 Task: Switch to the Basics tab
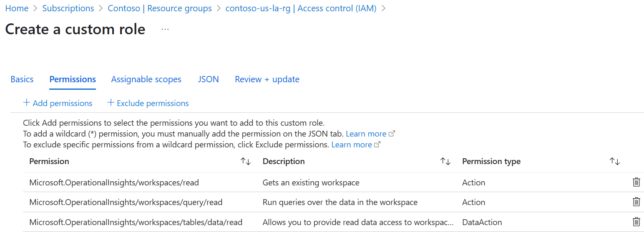click(x=22, y=79)
